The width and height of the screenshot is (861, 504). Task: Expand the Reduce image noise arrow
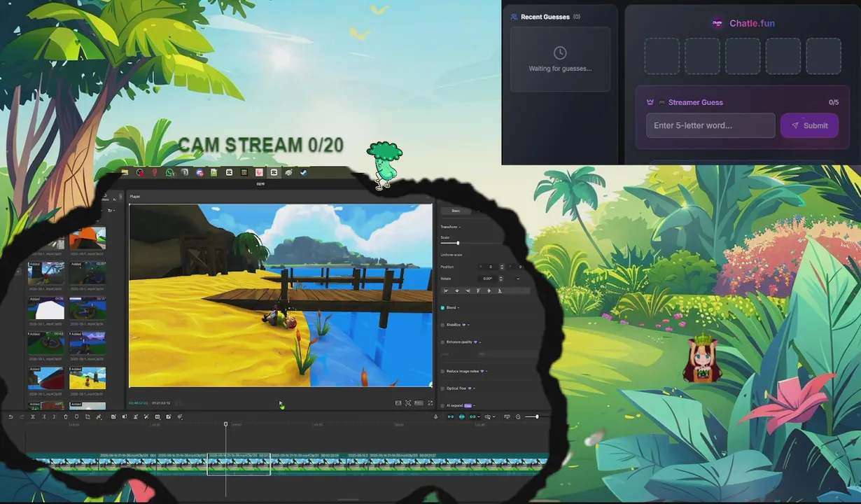point(486,371)
